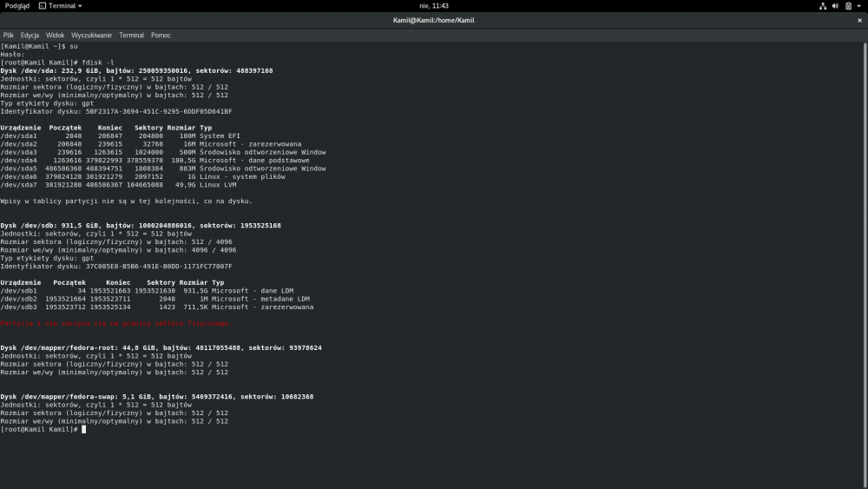The width and height of the screenshot is (868, 489).
Task: Open the clock and calendar nie, 11:43
Action: click(434, 5)
